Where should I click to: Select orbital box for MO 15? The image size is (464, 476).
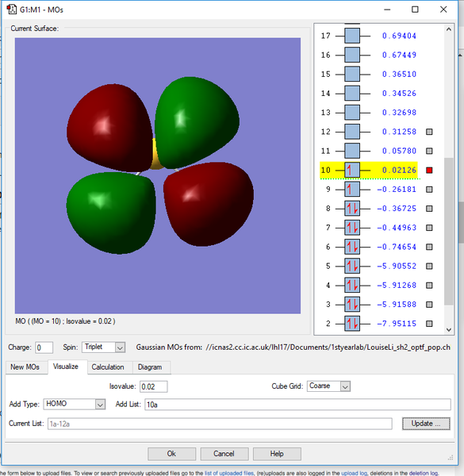pos(352,74)
